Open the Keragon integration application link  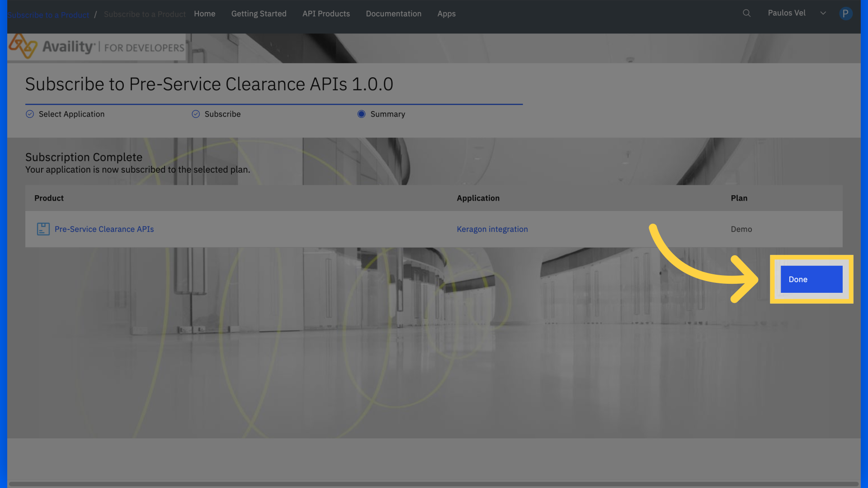492,229
